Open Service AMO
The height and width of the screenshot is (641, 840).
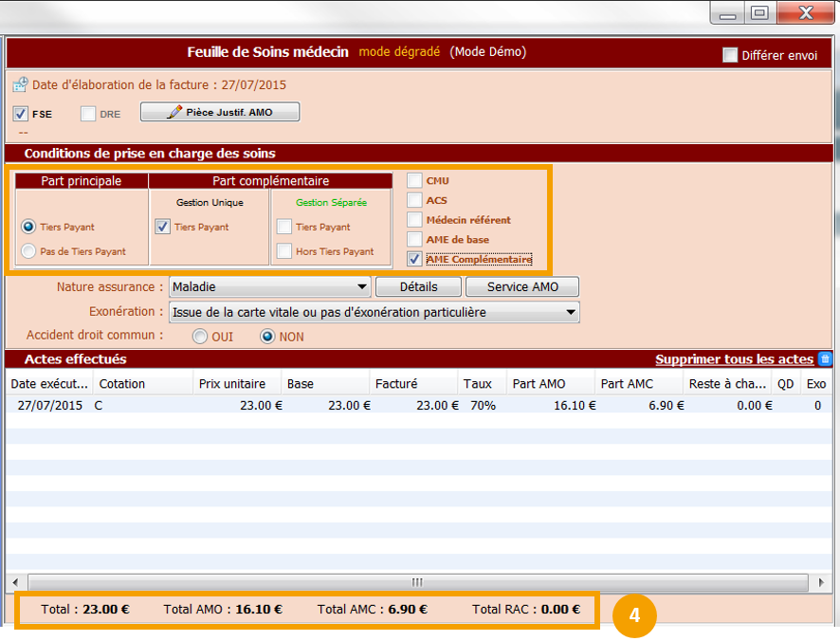click(x=522, y=286)
